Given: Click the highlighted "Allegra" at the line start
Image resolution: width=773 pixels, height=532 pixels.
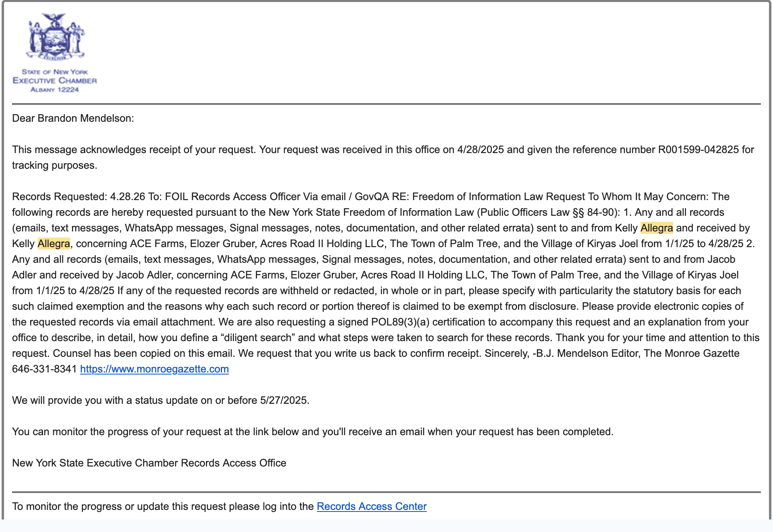Looking at the screenshot, I should [53, 243].
